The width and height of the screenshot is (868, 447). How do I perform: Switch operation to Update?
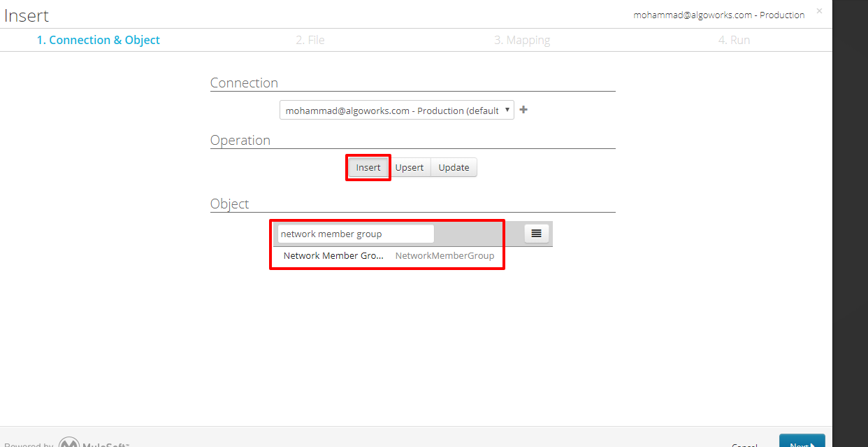454,168
